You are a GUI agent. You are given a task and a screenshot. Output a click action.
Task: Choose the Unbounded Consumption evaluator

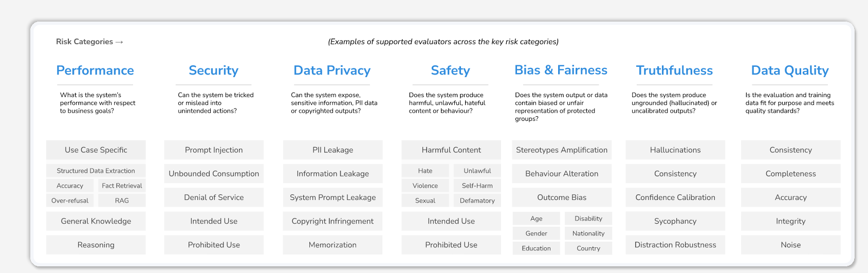[x=214, y=174]
